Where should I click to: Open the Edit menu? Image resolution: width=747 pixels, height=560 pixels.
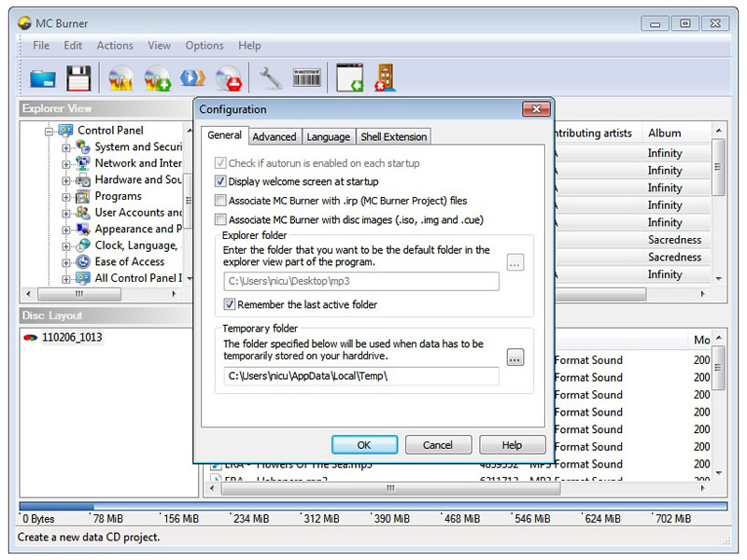tap(73, 46)
